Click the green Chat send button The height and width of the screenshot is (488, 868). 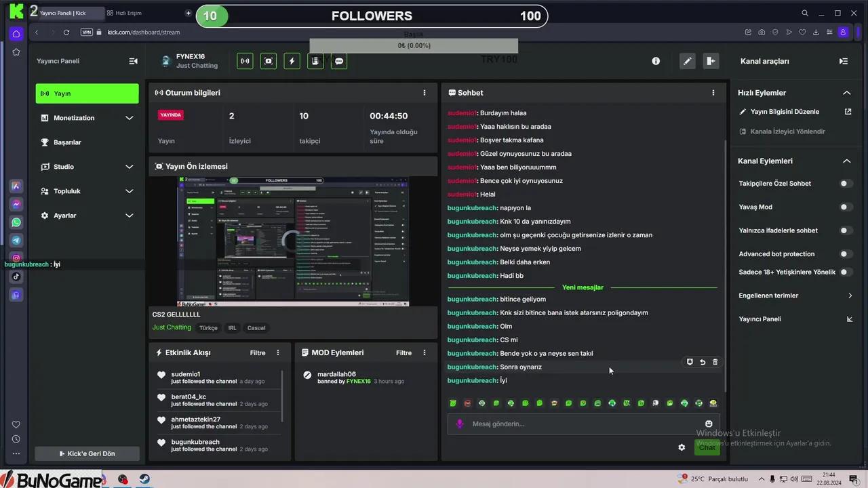click(x=707, y=447)
